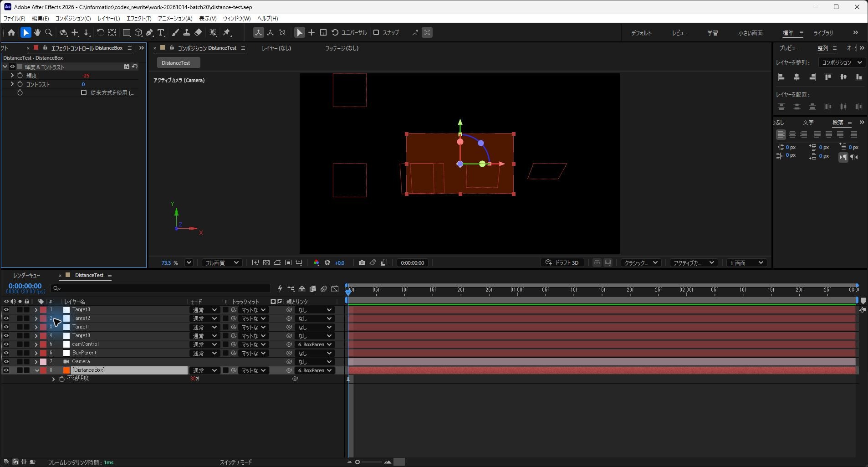
Task: Select the Home icon in the toolbar
Action: [x=11, y=32]
